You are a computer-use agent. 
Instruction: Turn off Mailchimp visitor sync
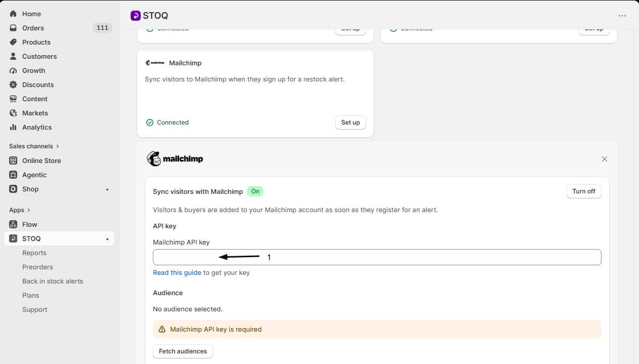[x=584, y=191]
